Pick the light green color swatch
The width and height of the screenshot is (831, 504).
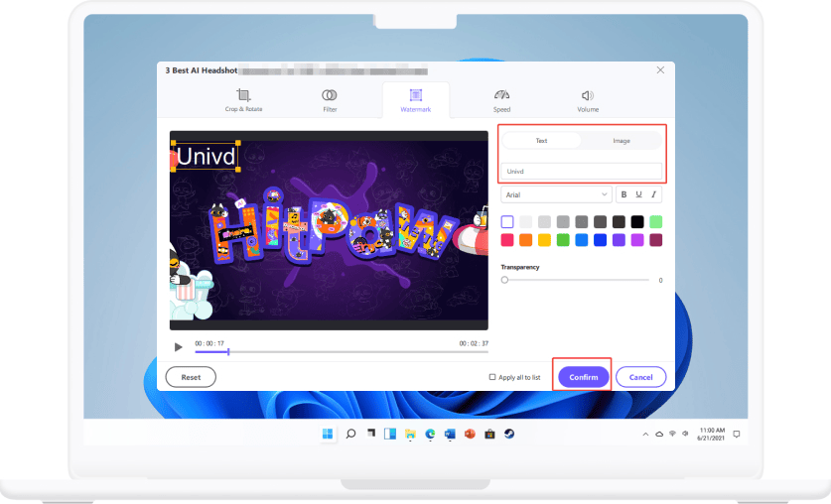click(655, 222)
